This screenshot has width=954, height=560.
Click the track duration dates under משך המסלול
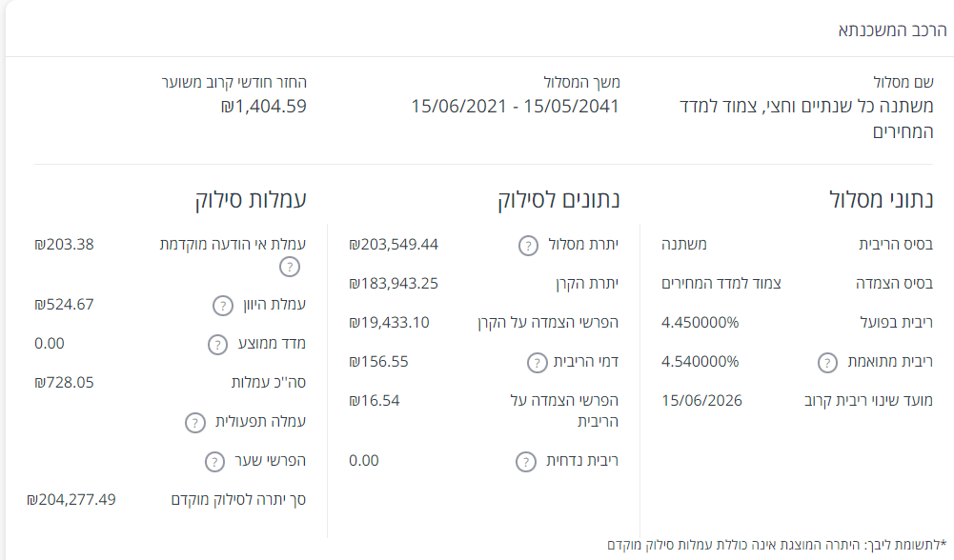[x=515, y=107]
